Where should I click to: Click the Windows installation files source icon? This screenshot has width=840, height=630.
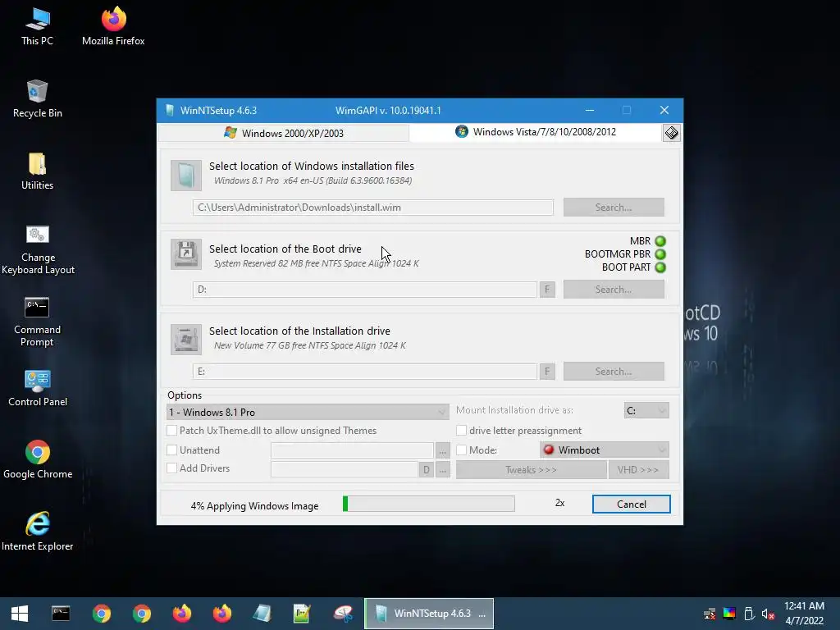point(186,176)
